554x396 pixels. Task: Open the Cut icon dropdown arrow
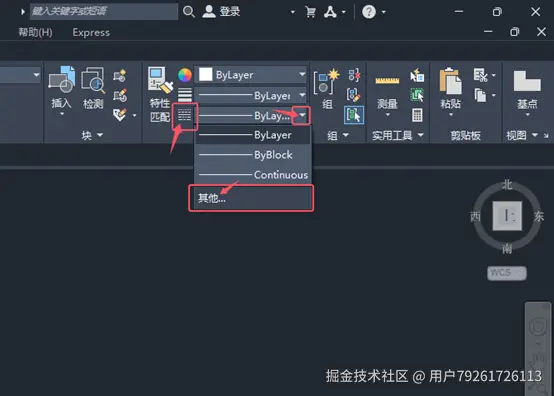click(494, 75)
